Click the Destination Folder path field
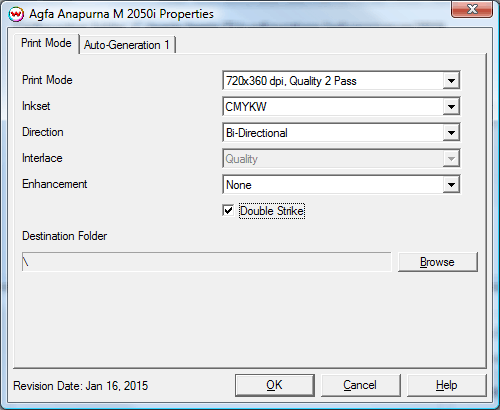The height and width of the screenshot is (410, 500). tap(207, 262)
